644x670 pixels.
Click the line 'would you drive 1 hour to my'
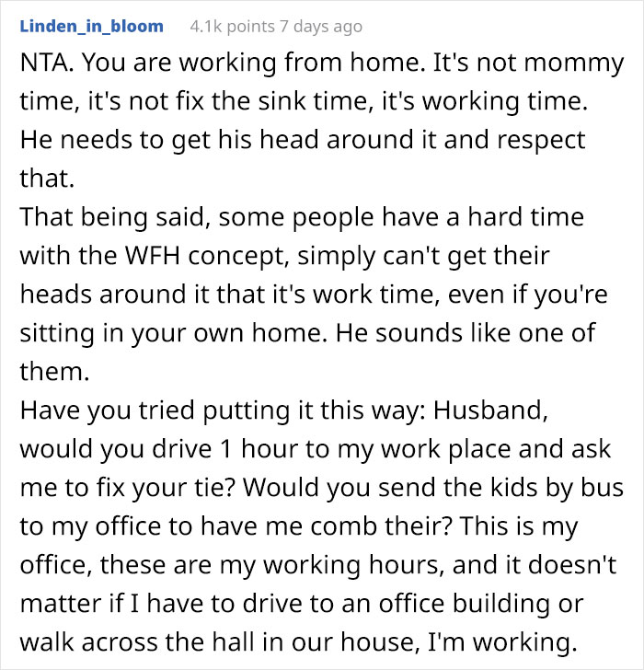click(x=316, y=449)
